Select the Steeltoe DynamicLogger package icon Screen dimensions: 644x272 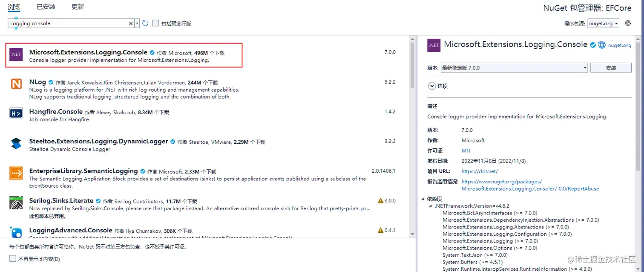[16, 143]
